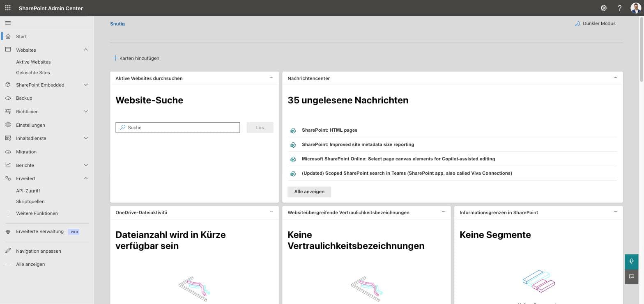Viewport: 644px width, 304px height.
Task: Click the Los search button
Action: coord(260,128)
